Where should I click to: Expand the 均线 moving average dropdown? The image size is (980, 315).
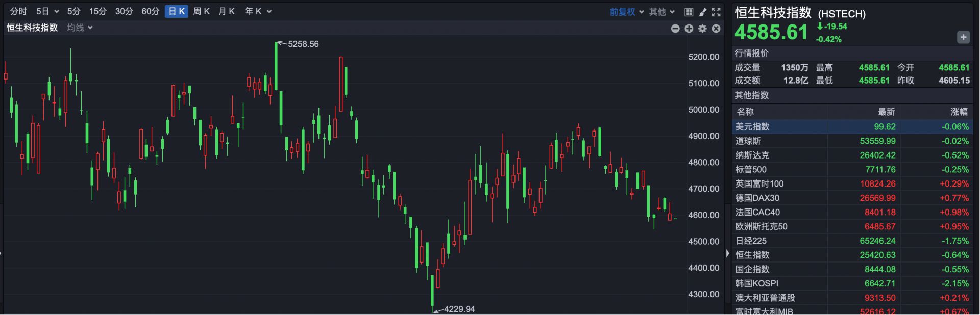[x=80, y=28]
